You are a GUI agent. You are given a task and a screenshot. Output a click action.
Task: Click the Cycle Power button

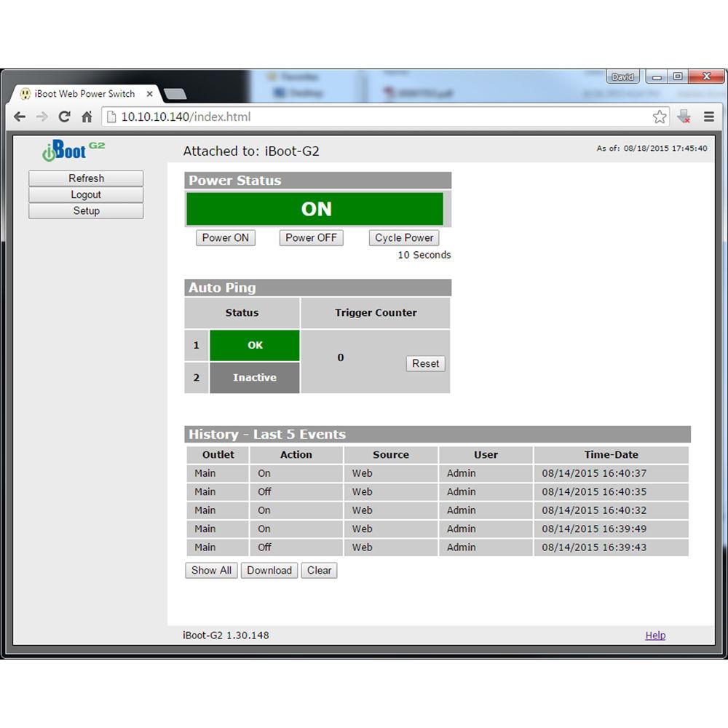(x=404, y=238)
